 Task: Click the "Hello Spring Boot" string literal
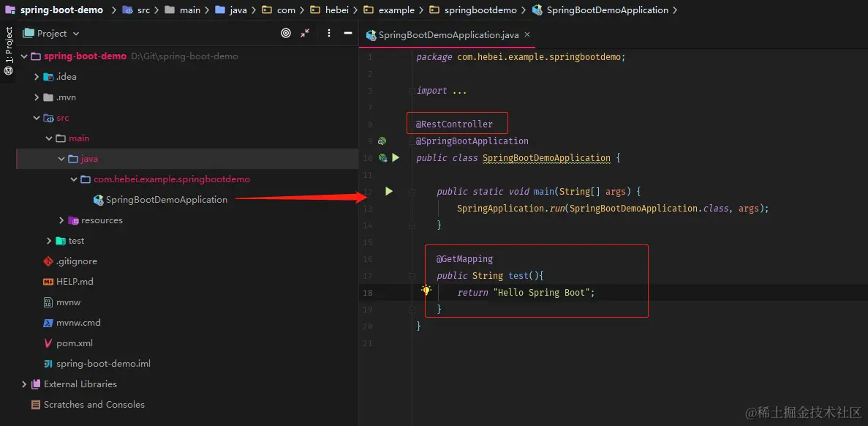tap(541, 292)
